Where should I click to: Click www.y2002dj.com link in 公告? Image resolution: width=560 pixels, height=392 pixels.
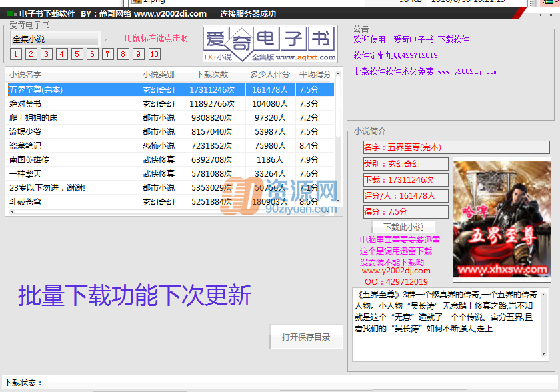tap(467, 72)
